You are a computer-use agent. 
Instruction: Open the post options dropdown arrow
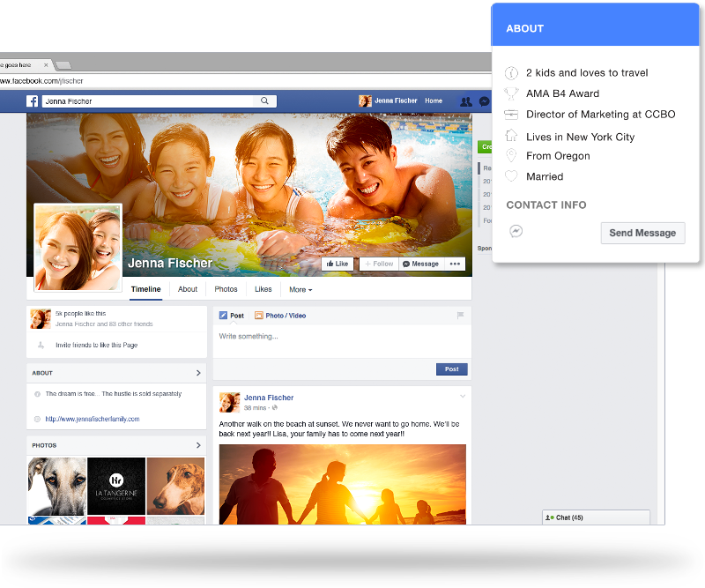tap(462, 397)
